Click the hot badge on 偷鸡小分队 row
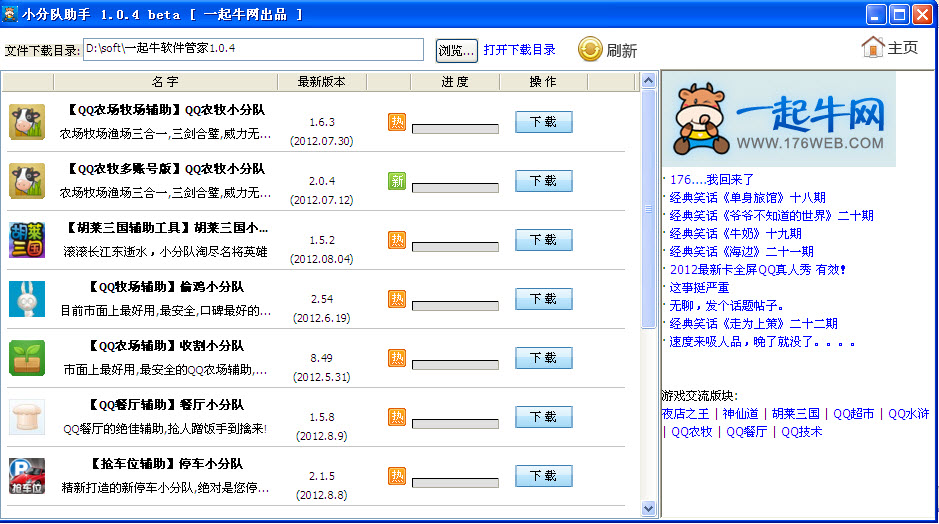 (397, 299)
